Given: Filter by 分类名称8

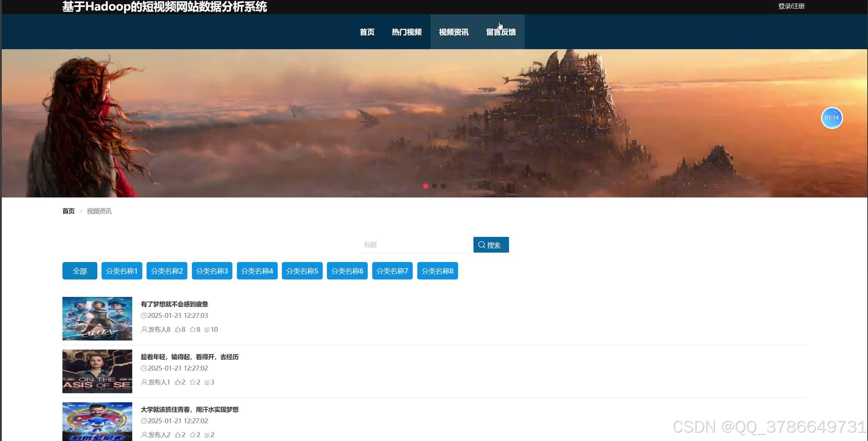Looking at the screenshot, I should tap(437, 271).
